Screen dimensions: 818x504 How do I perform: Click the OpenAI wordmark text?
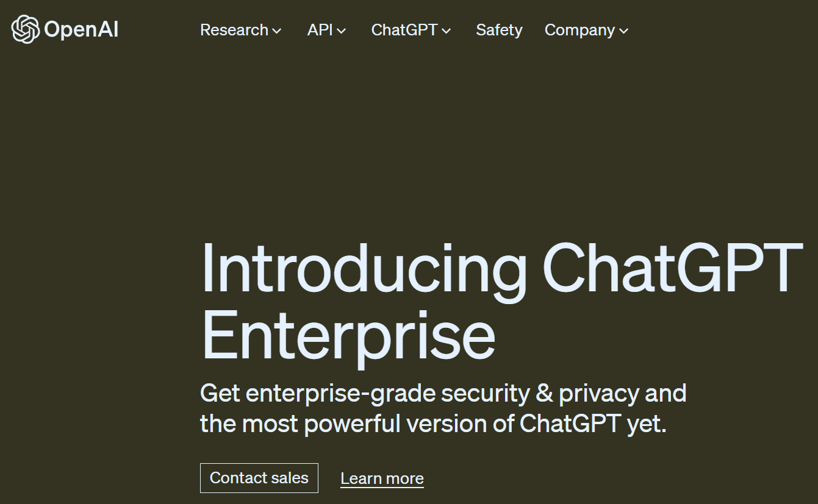pyautogui.click(x=81, y=30)
